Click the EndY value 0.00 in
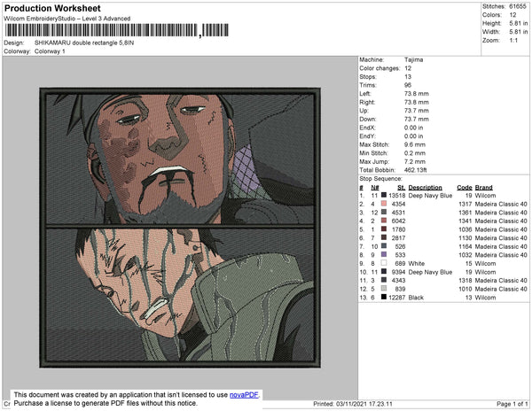Screen dimensions: 532x411 413,136
